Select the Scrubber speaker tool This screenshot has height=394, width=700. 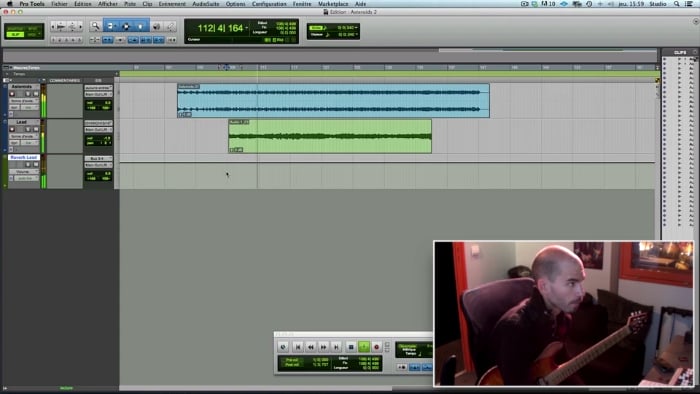(x=157, y=27)
